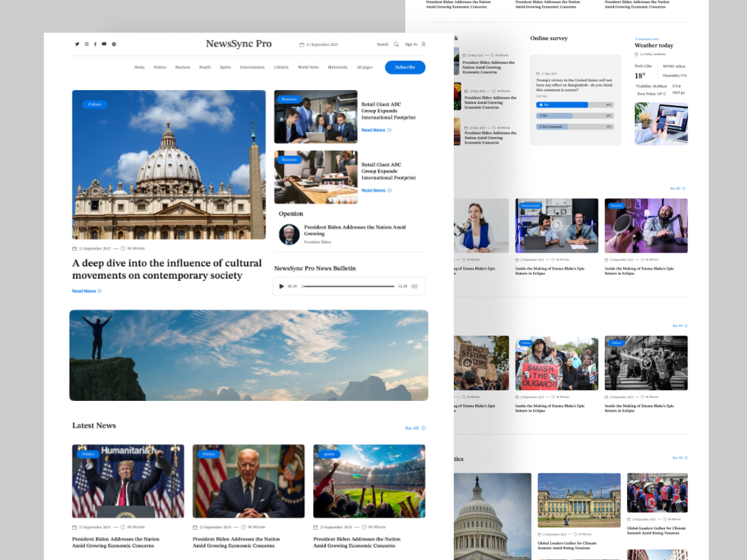
Task: Open the Instagram social icon
Action: coord(86,44)
